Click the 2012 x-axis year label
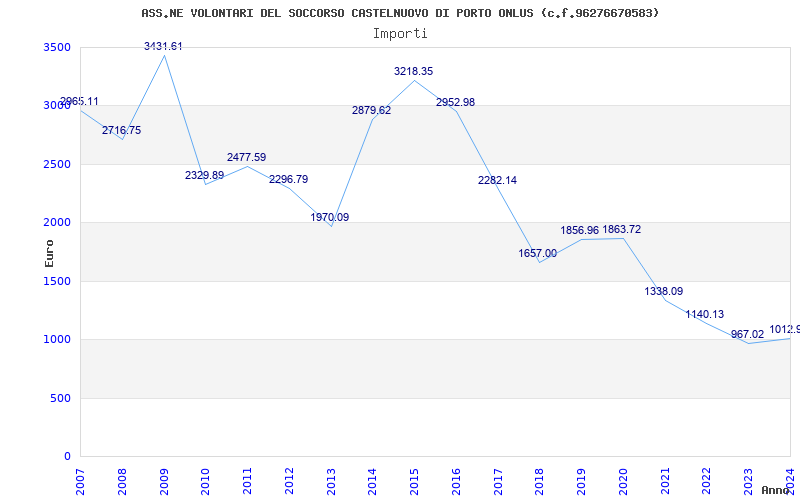The image size is (800, 500). tap(289, 481)
